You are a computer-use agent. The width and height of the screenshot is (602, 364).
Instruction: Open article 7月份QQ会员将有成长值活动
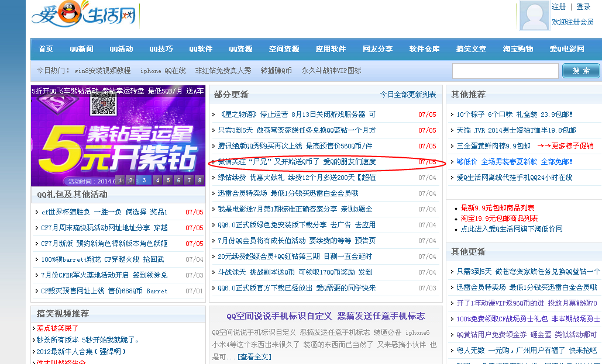(x=297, y=241)
